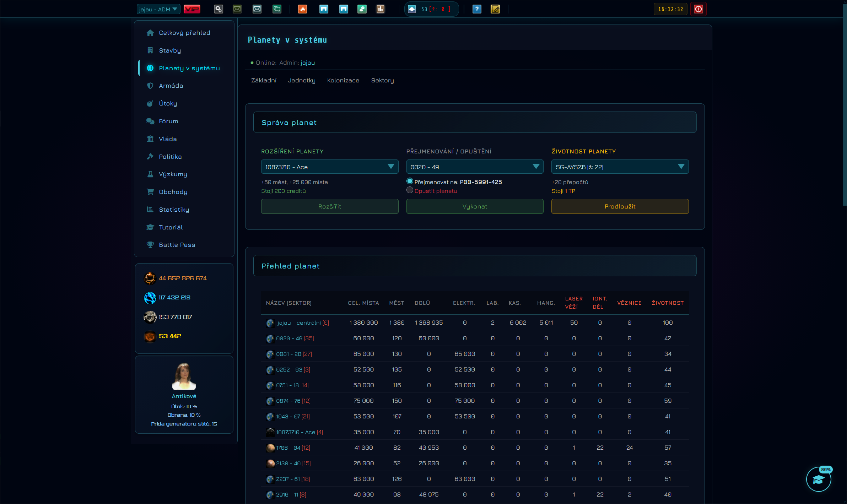Click the red power logout icon
Screen dimensions: 847x504
(x=698, y=9)
